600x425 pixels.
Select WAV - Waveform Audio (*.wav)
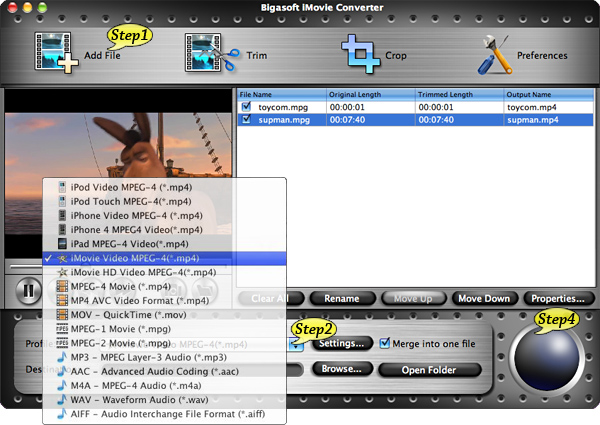coord(164,400)
